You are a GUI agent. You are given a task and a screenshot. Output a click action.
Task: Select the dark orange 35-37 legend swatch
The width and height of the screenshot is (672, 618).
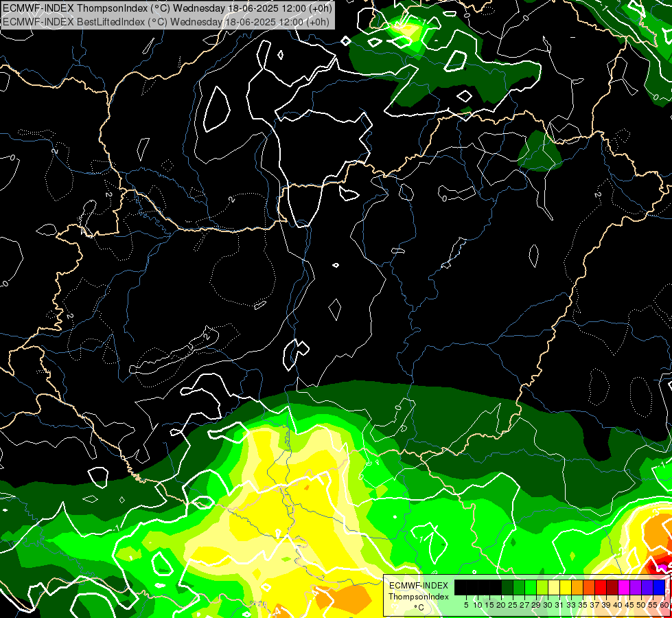[x=589, y=588]
